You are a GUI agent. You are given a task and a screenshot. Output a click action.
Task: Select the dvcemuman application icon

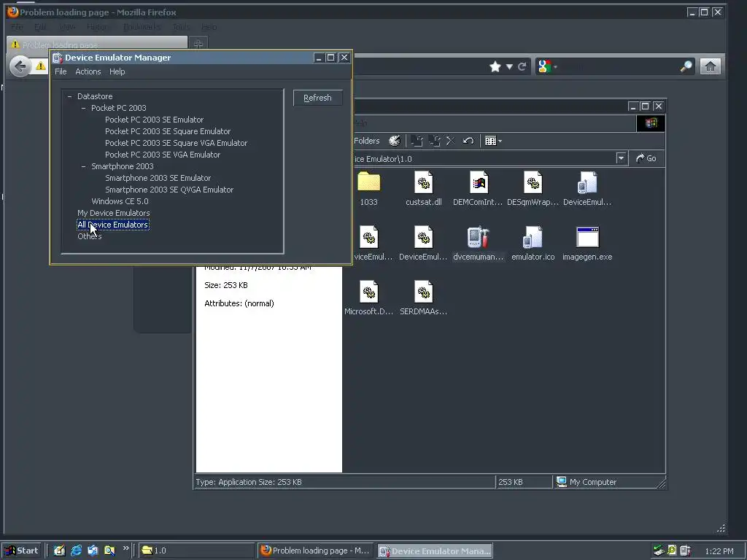[479, 237]
